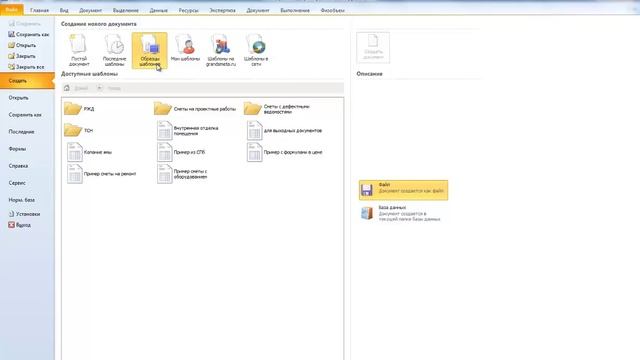Switch to the Данные ribbon tab

click(x=158, y=10)
